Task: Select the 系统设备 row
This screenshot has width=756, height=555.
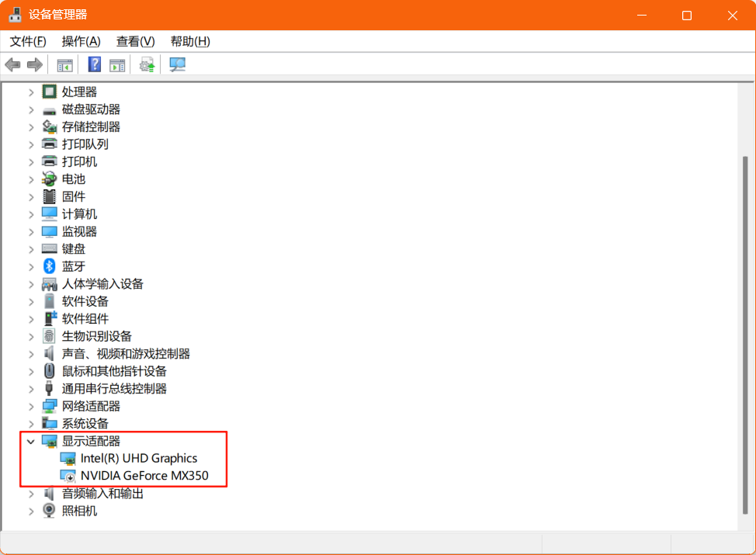Action: (x=85, y=423)
